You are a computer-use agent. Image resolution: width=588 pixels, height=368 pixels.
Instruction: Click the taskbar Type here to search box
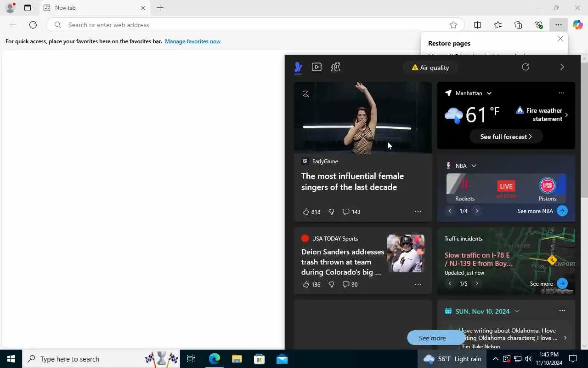point(101,359)
